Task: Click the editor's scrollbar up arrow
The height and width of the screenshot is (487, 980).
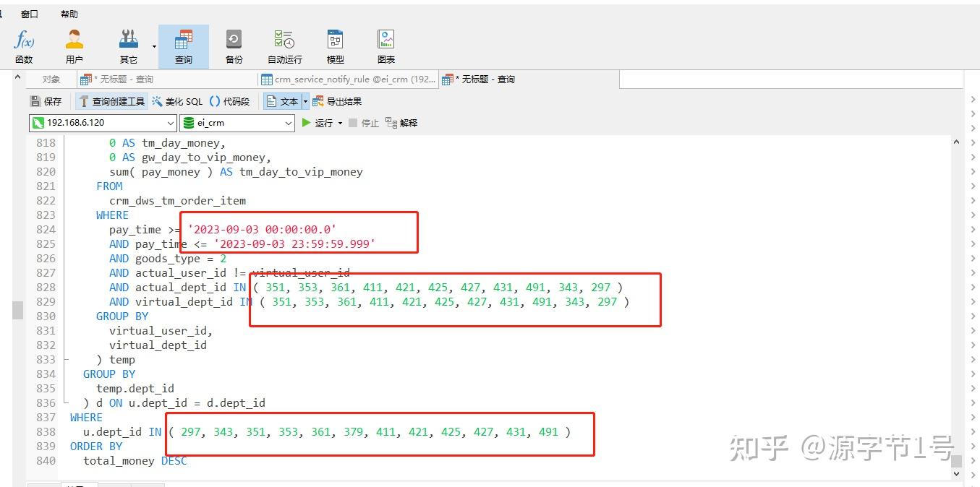Action: [956, 142]
